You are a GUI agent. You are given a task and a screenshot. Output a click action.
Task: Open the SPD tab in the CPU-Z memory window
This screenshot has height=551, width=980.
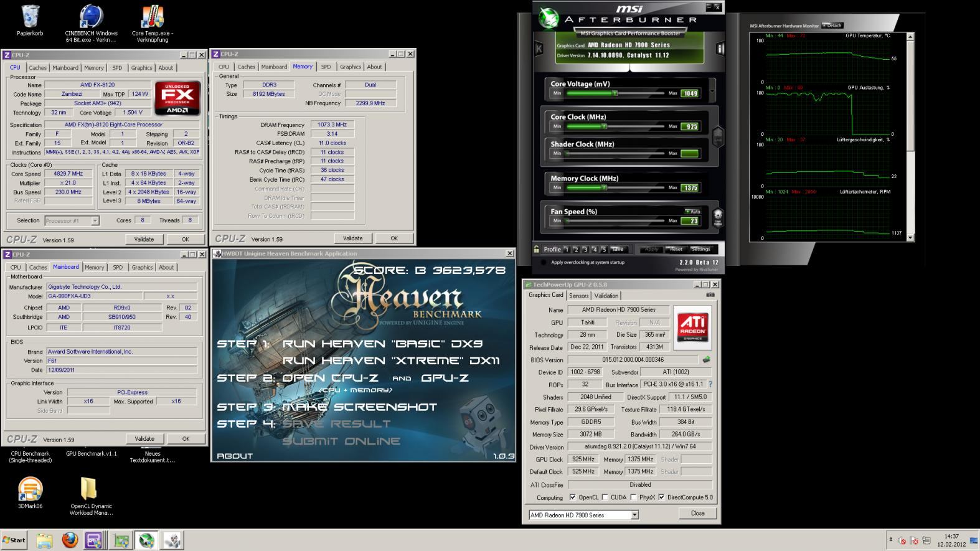click(x=326, y=67)
